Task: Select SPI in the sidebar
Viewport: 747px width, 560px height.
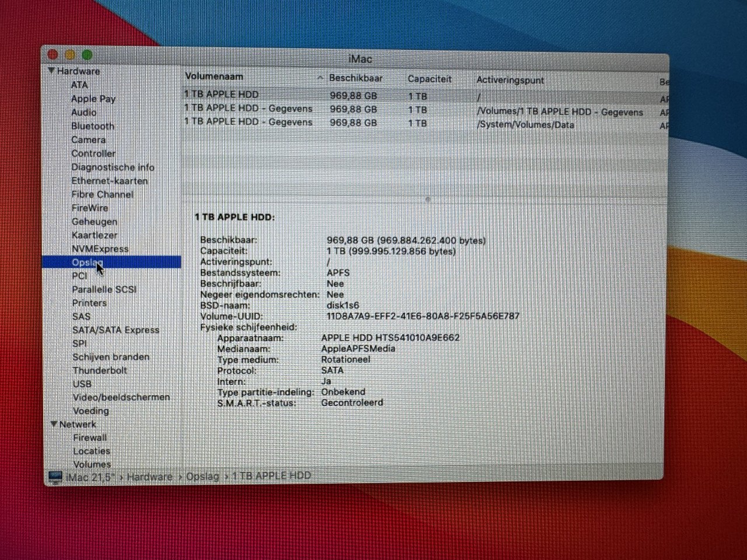Action: pyautogui.click(x=79, y=344)
